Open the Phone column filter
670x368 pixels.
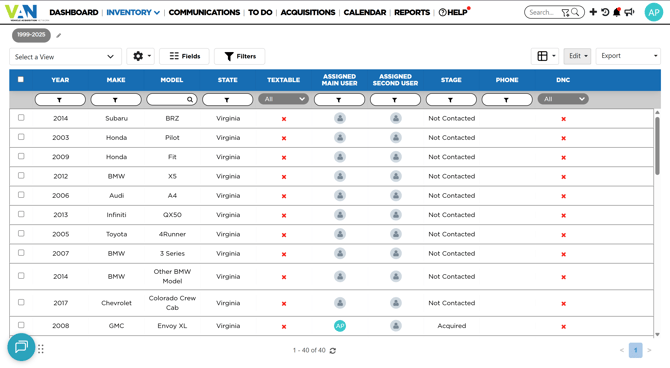(x=507, y=100)
